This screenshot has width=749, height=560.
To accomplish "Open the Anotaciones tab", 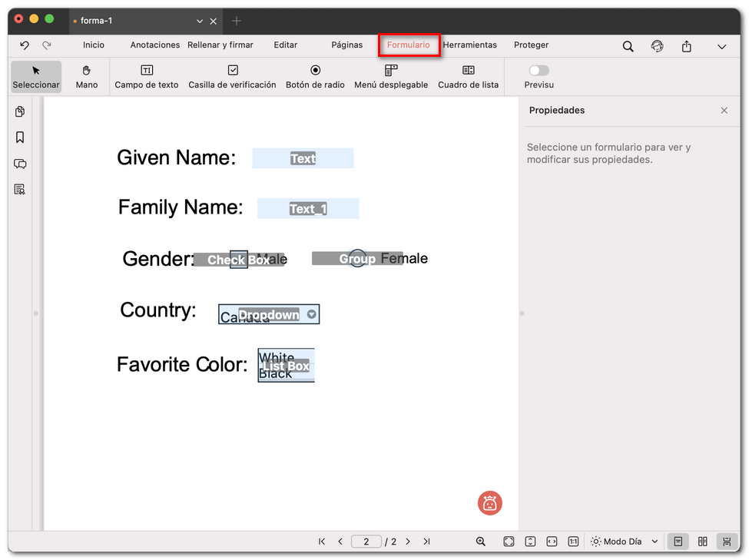I will coord(154,45).
